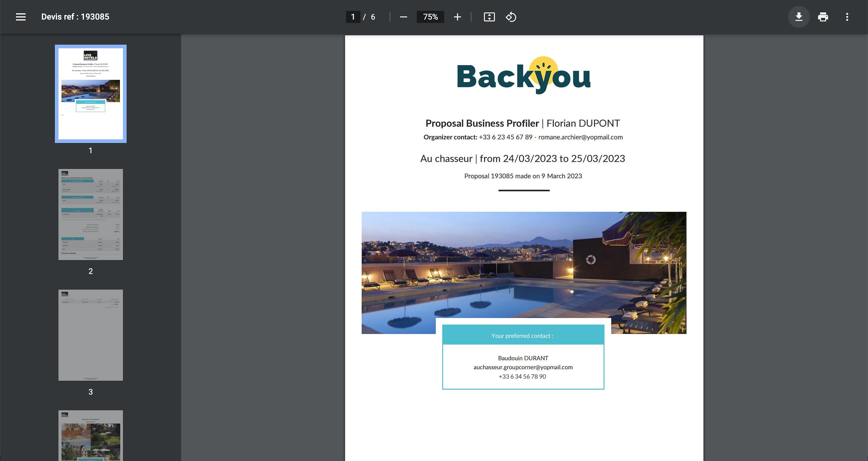Download the PDF document
The width and height of the screenshot is (868, 461).
point(799,16)
